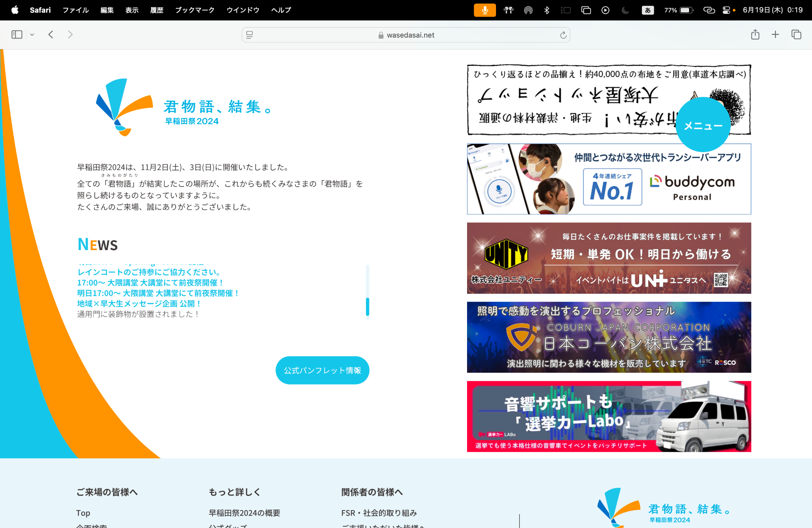
Task: Open footer link 早稲田祭2024の概要
Action: pyautogui.click(x=245, y=513)
